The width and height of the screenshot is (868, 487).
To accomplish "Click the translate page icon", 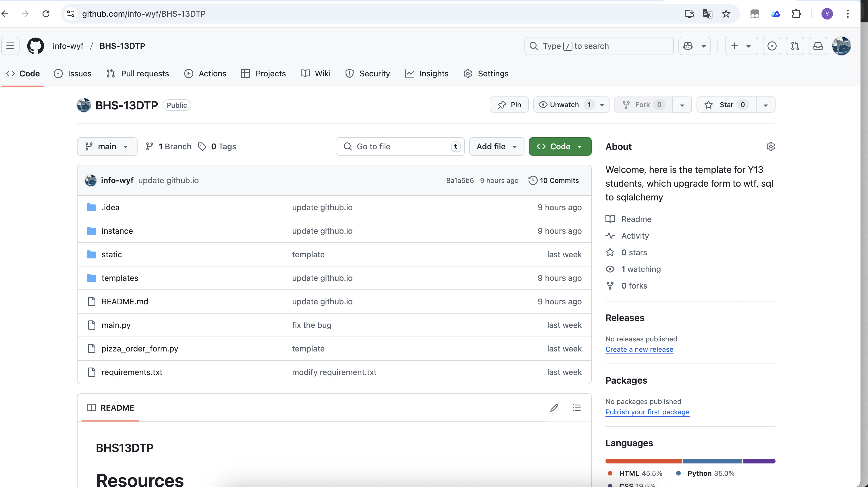I will [707, 14].
